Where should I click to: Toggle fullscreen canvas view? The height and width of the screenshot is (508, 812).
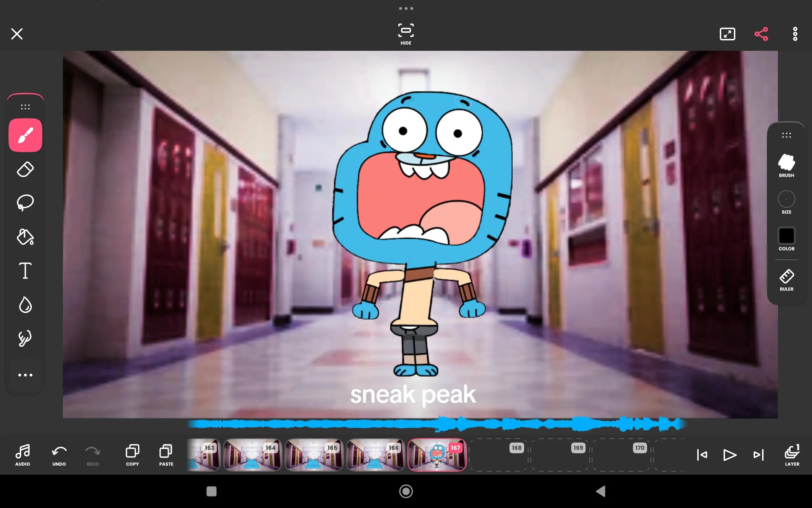pyautogui.click(x=727, y=34)
